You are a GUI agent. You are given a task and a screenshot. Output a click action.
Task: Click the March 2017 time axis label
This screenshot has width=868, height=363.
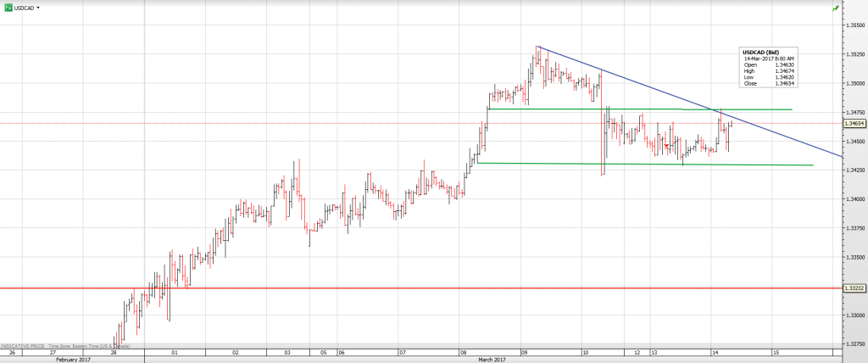[494, 359]
